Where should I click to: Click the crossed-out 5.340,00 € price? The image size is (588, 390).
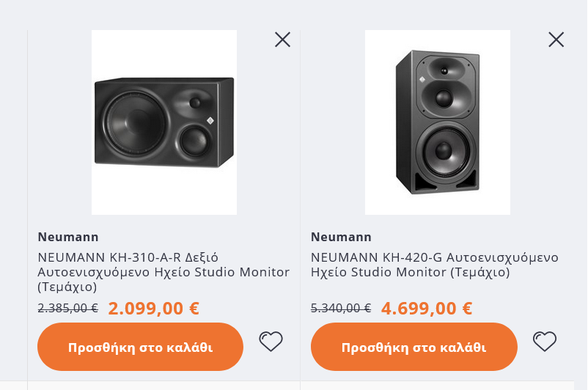coord(341,308)
